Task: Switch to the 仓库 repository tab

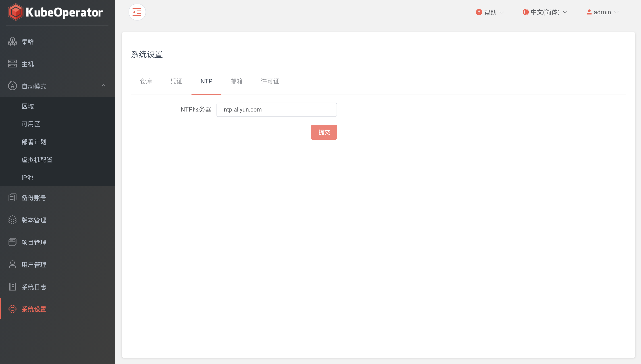Action: [146, 81]
